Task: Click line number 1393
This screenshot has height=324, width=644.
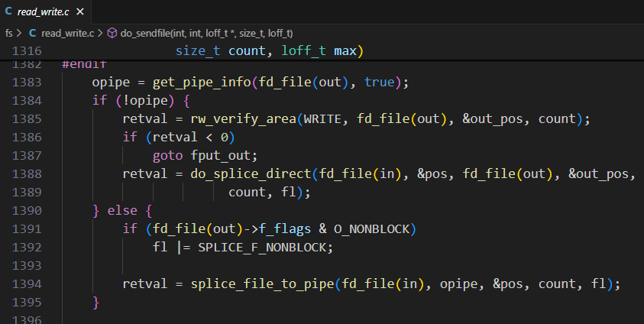Action: [27, 266]
